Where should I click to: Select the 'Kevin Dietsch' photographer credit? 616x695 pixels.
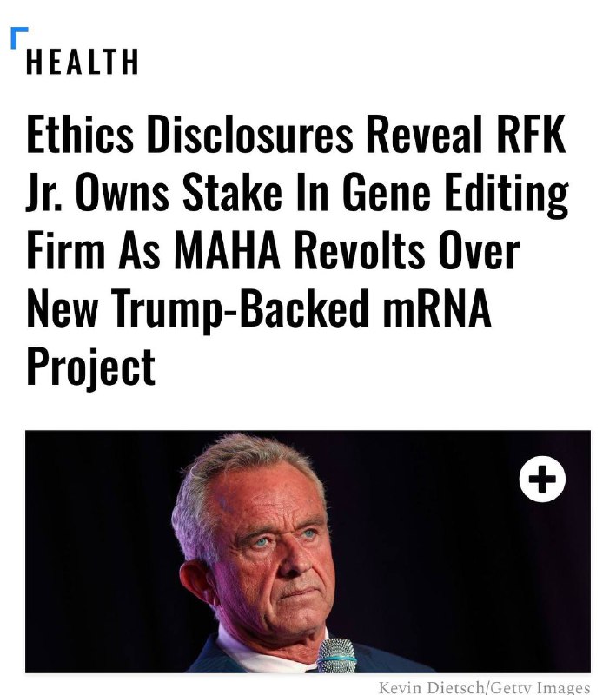coord(432,687)
